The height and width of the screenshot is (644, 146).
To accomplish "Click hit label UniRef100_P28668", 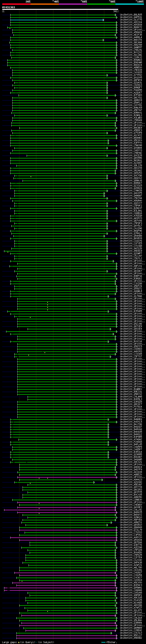I will 131,442.
